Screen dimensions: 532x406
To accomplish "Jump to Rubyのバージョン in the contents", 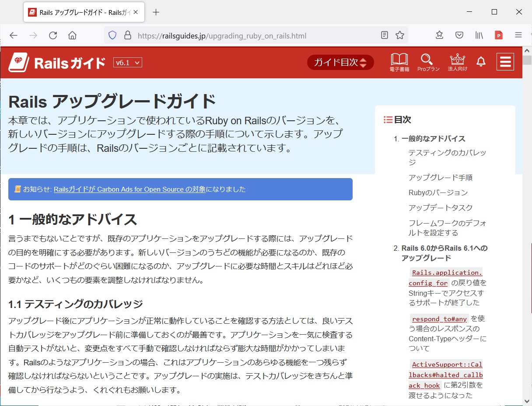I will pos(438,192).
